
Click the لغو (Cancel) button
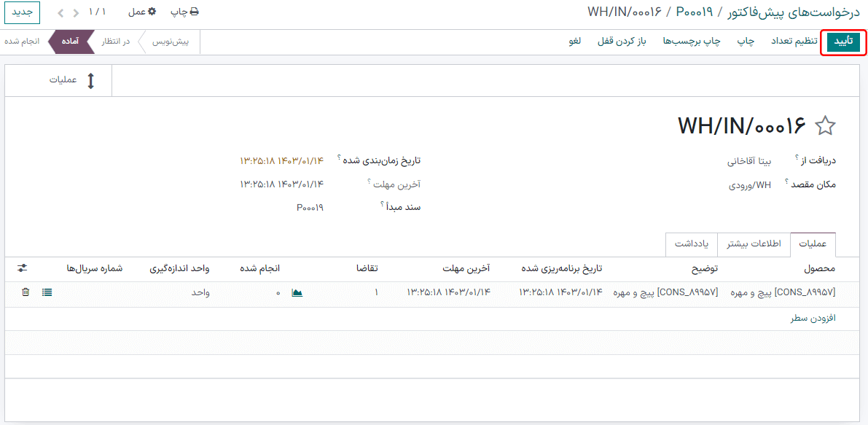point(574,42)
